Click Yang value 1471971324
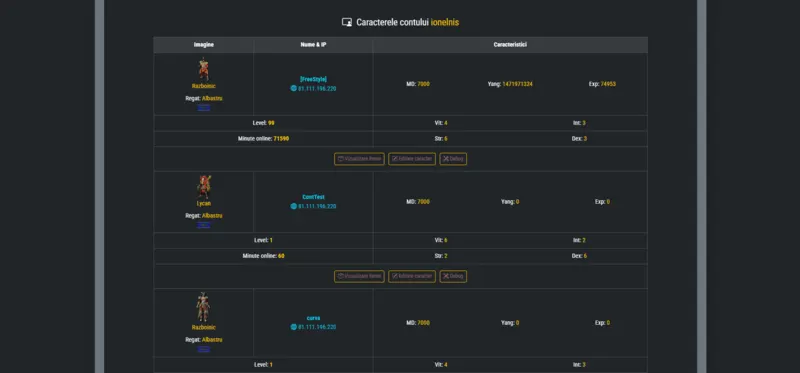This screenshot has width=800, height=373. tap(517, 84)
